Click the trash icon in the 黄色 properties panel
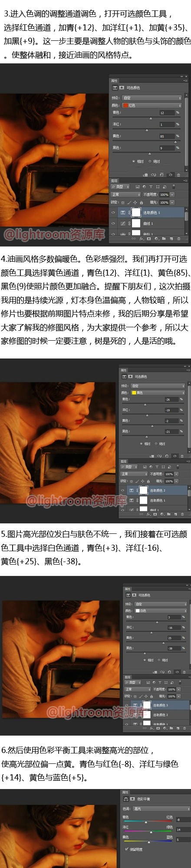Viewport: 191px width, 868px height. (182, 456)
